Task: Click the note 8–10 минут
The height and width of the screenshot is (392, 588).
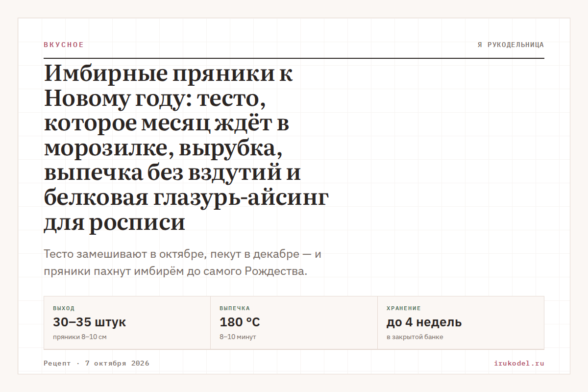Action: pyautogui.click(x=238, y=337)
